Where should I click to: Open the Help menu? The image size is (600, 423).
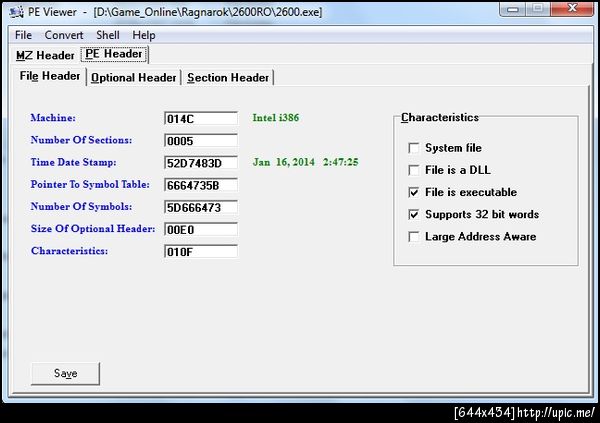coord(144,35)
